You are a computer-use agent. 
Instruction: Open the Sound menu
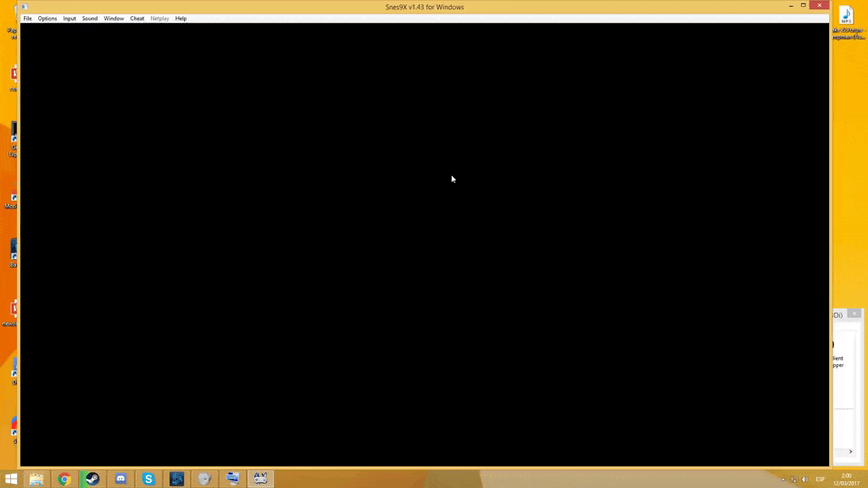click(x=90, y=18)
